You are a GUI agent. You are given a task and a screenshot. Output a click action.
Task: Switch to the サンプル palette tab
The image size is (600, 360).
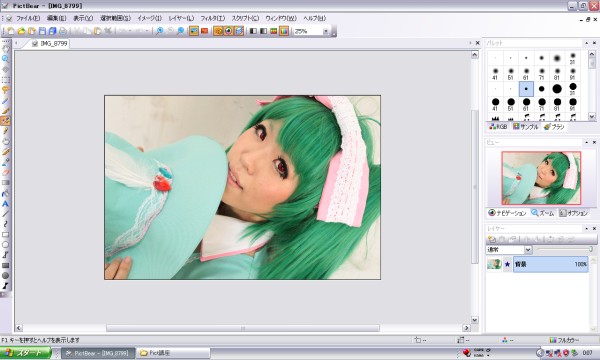(x=526, y=127)
